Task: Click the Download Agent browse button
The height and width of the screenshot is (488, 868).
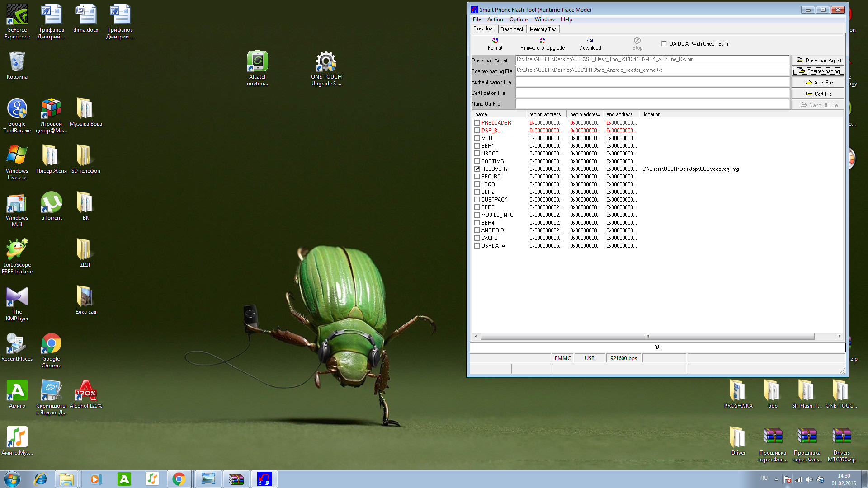Action: click(x=818, y=60)
